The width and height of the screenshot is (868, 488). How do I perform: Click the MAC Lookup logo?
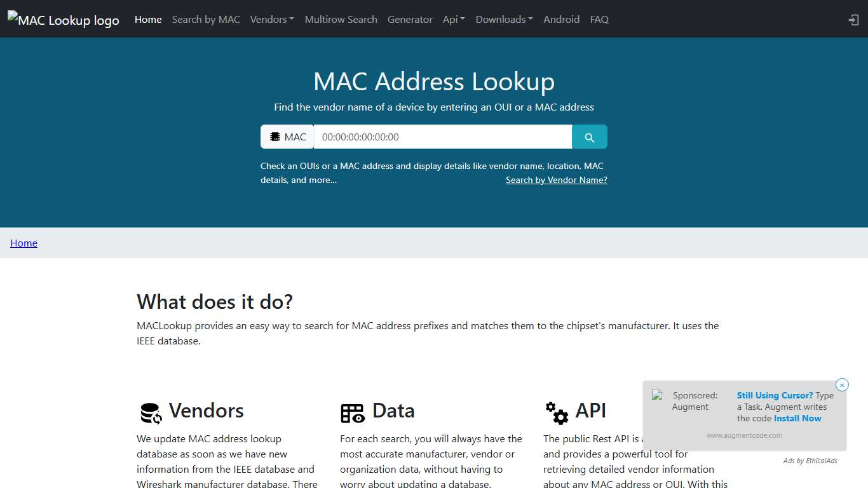click(63, 20)
